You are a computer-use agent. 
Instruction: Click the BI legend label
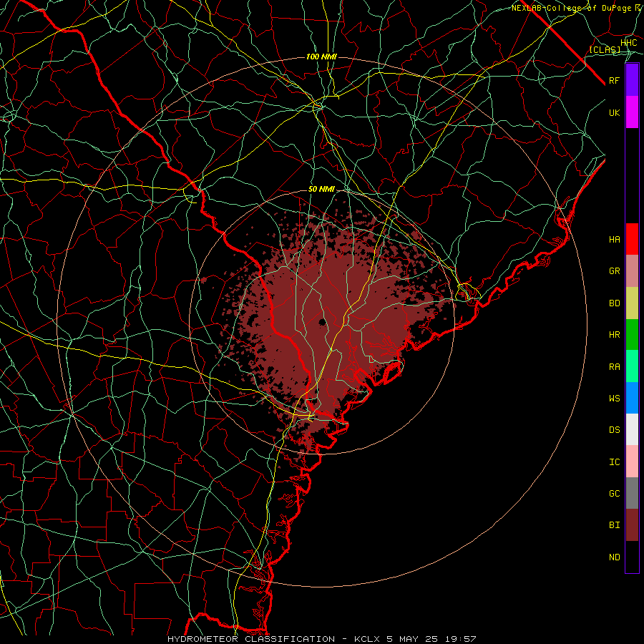[615, 525]
